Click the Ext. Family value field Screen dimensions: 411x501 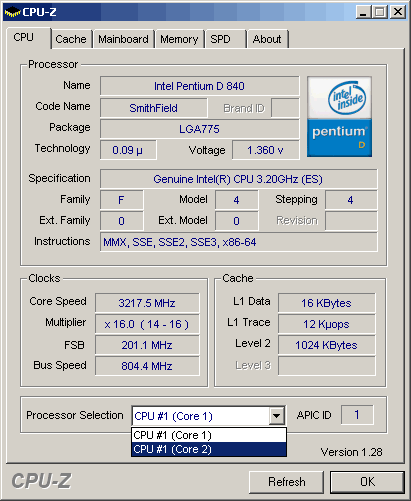pyautogui.click(x=122, y=221)
